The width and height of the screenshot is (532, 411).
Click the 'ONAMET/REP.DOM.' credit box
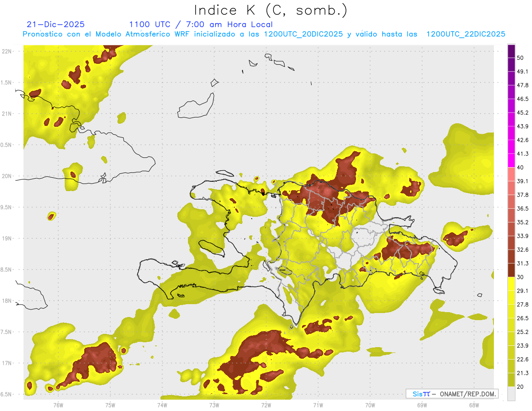452,394
